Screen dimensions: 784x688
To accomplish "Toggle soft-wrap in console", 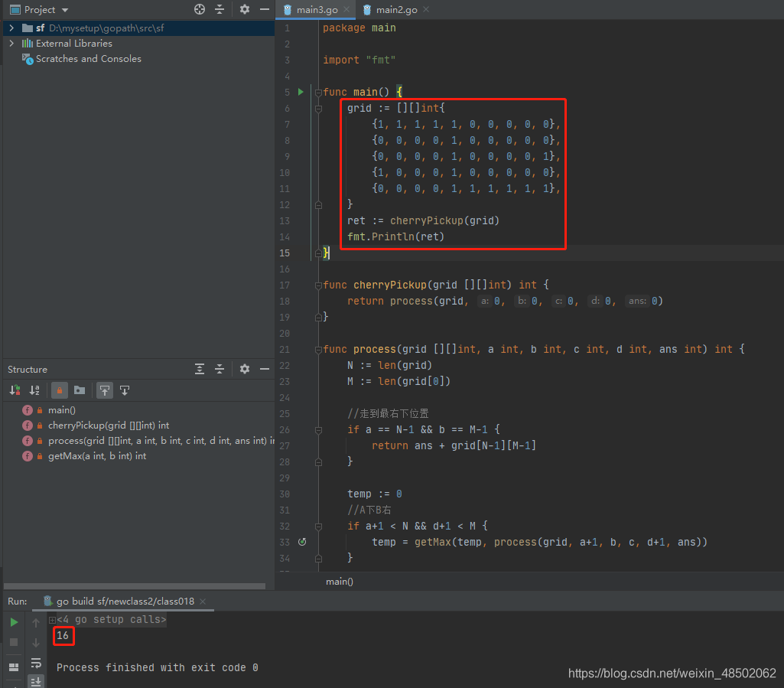I will click(36, 663).
